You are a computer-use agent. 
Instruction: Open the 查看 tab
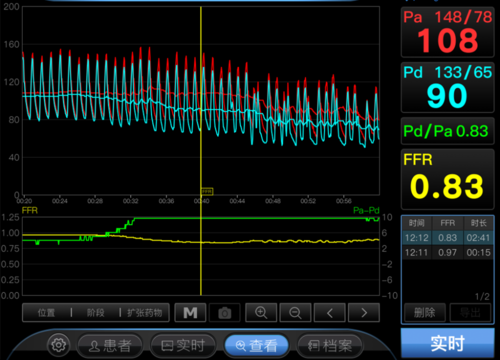point(256,346)
